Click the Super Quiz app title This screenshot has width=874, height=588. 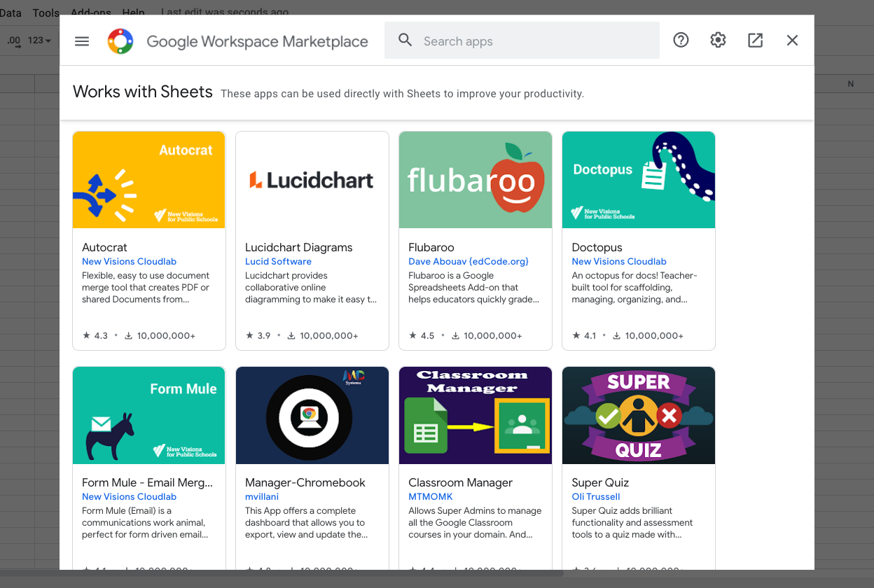point(599,482)
